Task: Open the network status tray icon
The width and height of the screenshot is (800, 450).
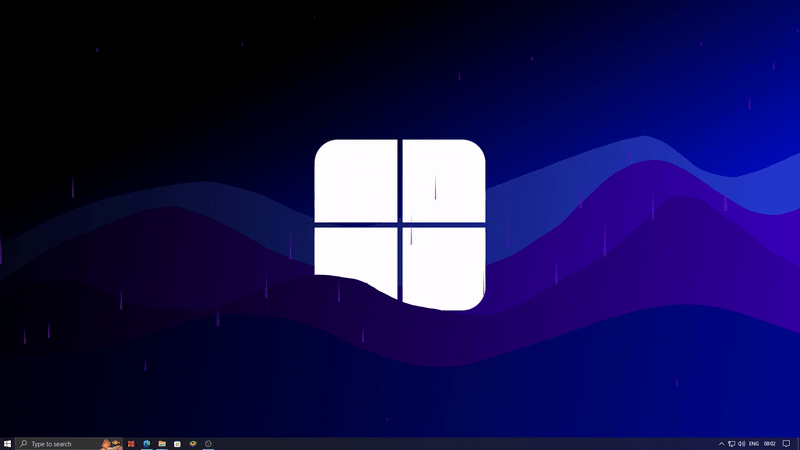Action: [732, 444]
